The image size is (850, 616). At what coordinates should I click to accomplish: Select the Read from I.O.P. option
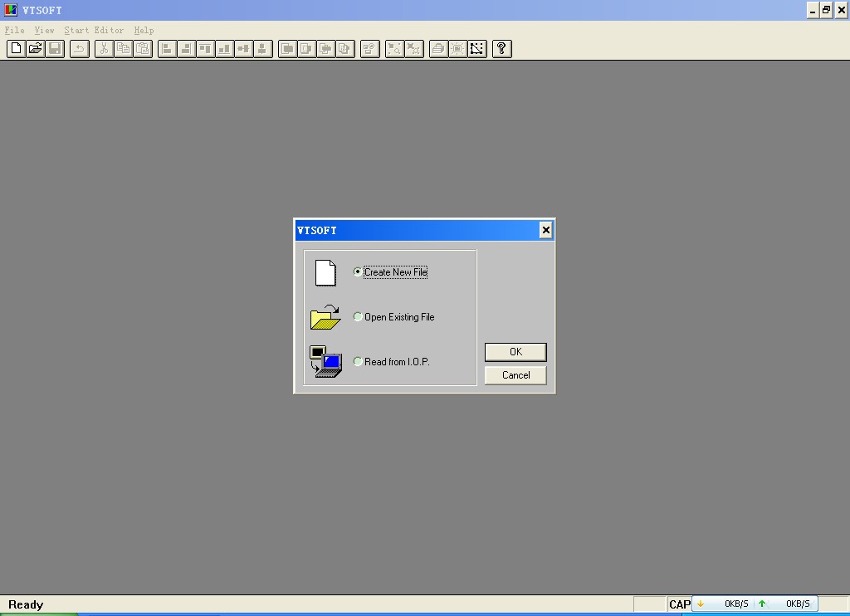click(358, 362)
